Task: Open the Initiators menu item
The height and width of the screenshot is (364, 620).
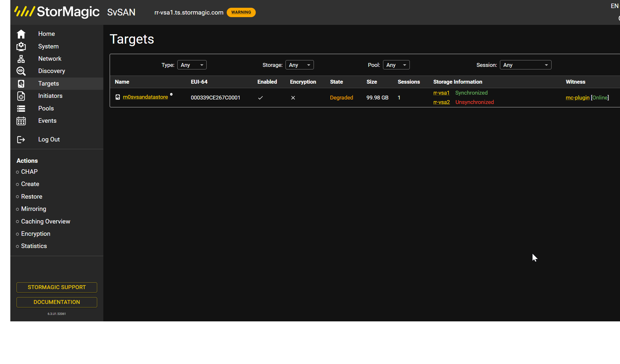Action: click(50, 96)
